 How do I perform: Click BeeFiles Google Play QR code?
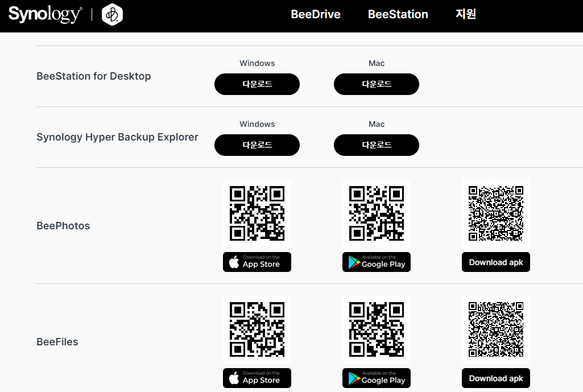point(377,329)
